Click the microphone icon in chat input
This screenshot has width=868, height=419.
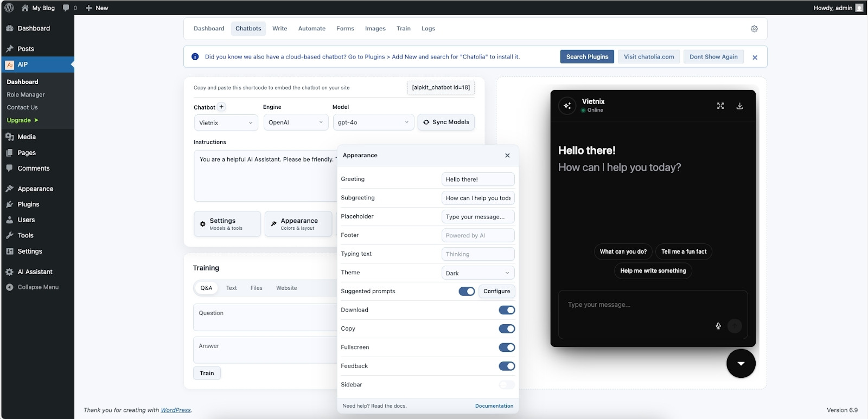click(x=718, y=326)
